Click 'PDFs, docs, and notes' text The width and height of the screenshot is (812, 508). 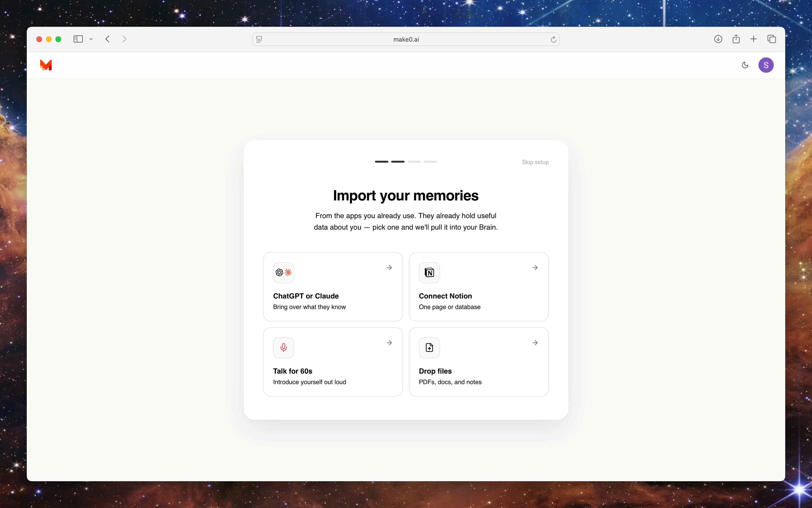tap(450, 382)
